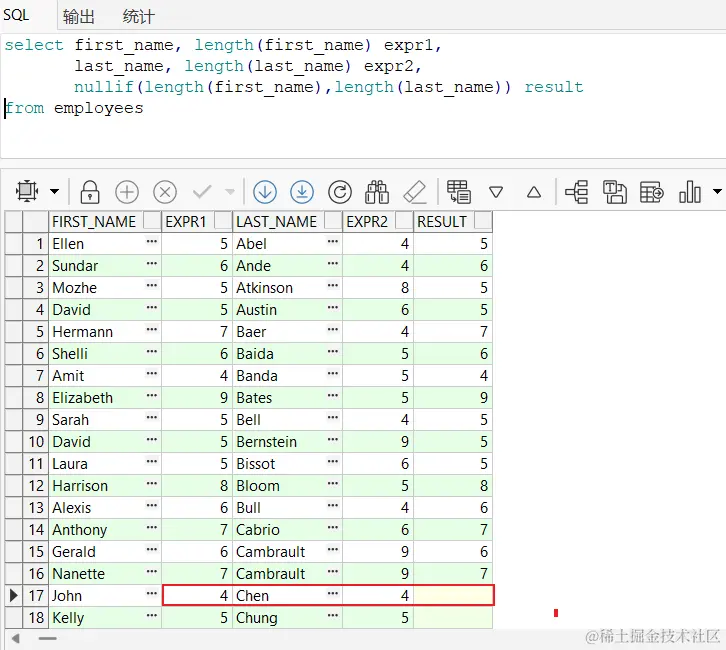Refresh the query results

pyautogui.click(x=340, y=192)
